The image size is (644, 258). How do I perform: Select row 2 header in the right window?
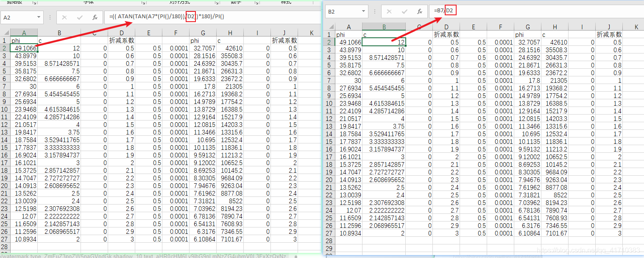coord(330,42)
